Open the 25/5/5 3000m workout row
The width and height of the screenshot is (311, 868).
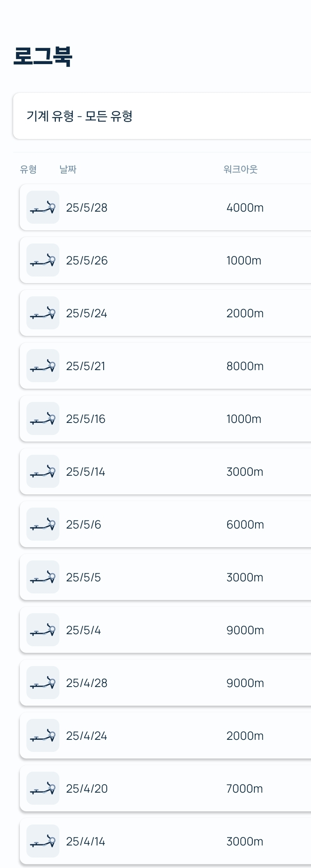(165, 577)
